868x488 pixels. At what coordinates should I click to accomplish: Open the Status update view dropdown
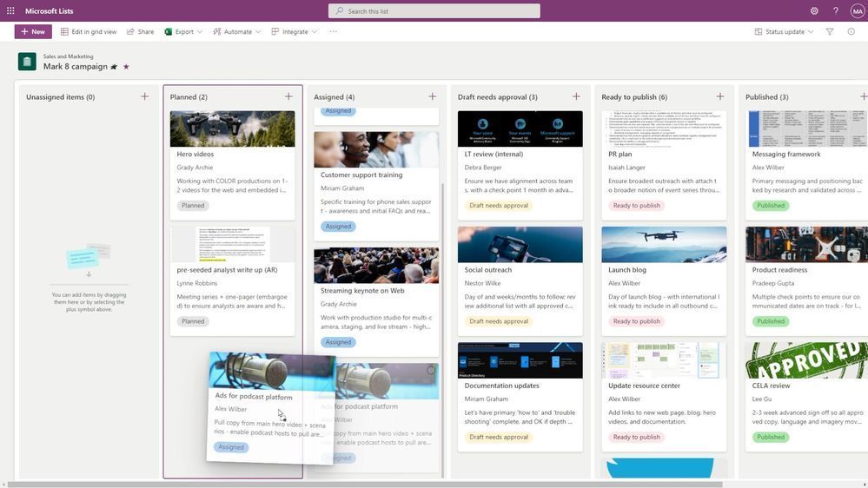(784, 31)
